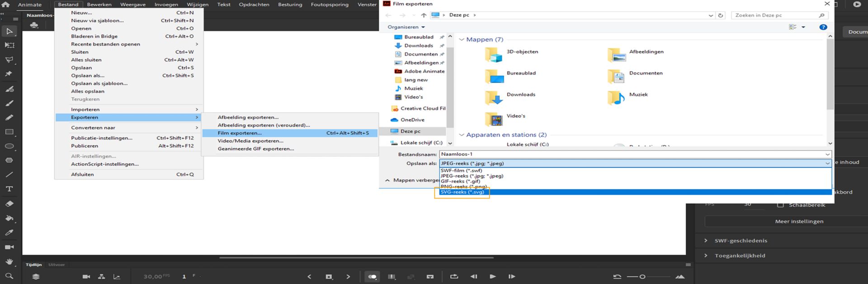Toggle onion skin in the timeline
868x284 pixels.
pyautogui.click(x=373, y=277)
